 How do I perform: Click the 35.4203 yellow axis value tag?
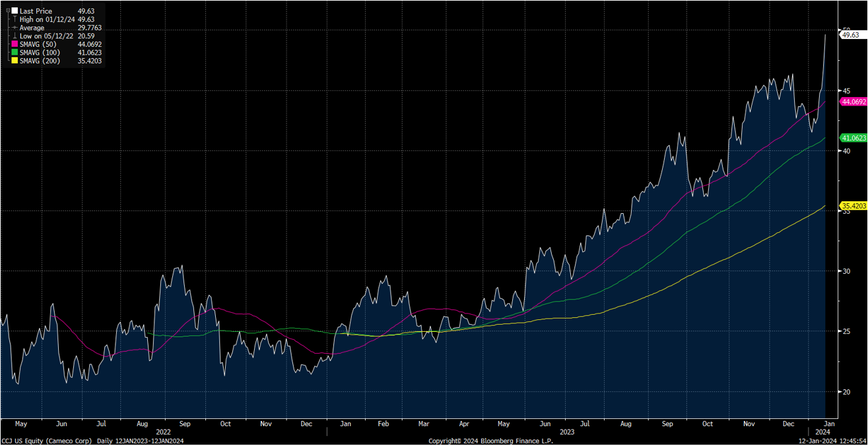[x=852, y=207]
